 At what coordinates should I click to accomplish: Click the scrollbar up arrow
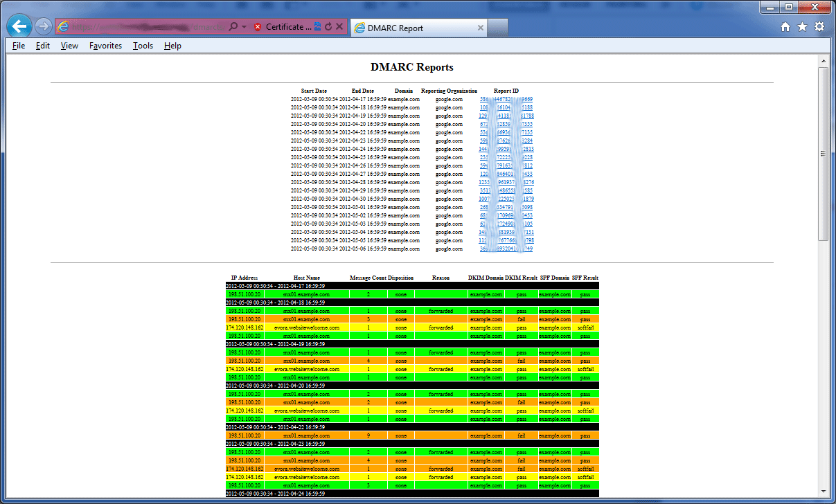pyautogui.click(x=823, y=61)
